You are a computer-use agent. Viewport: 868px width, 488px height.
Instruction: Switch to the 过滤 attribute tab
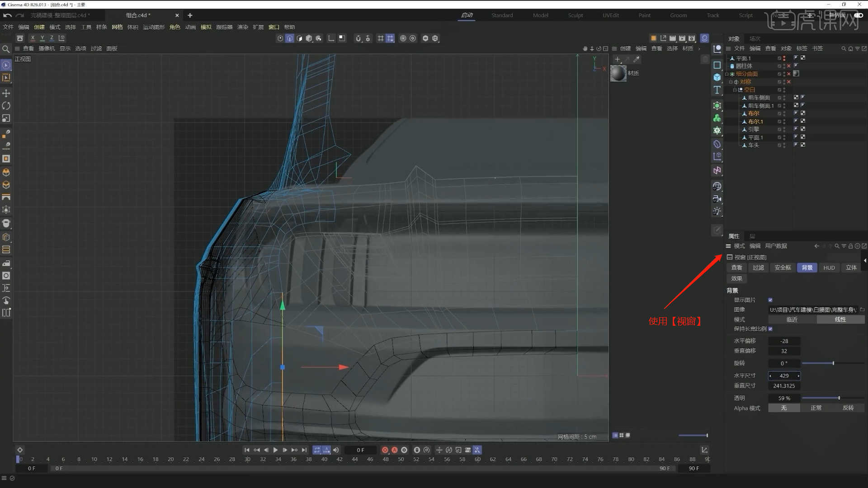pos(758,268)
